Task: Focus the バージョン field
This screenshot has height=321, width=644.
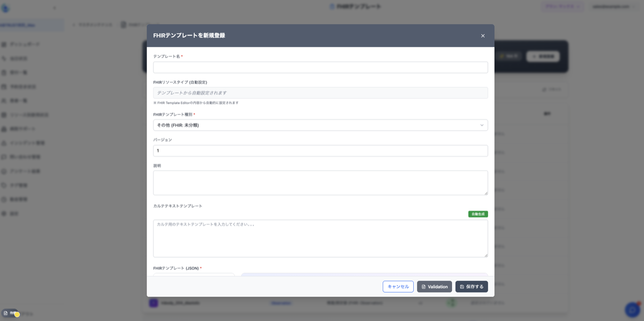Action: (x=320, y=151)
